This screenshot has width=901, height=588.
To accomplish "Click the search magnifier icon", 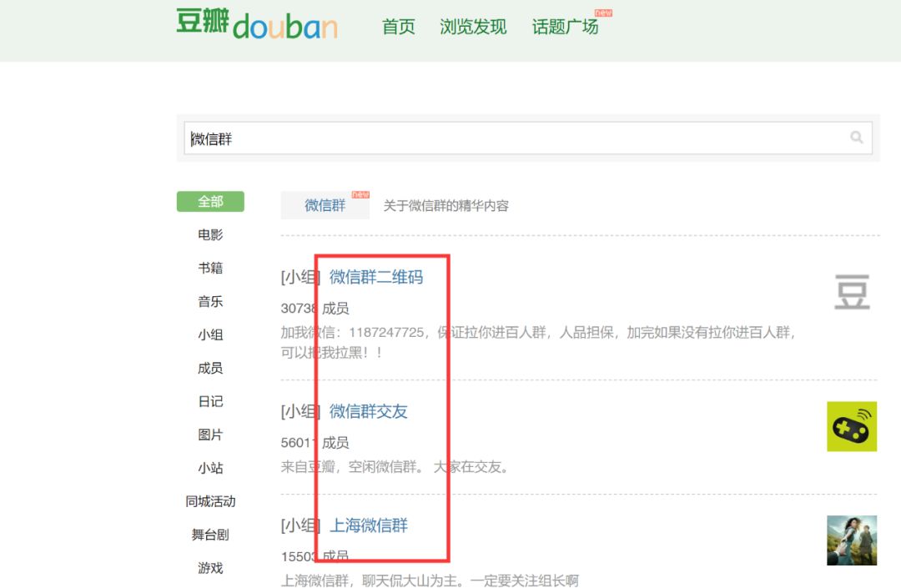I will click(x=856, y=138).
